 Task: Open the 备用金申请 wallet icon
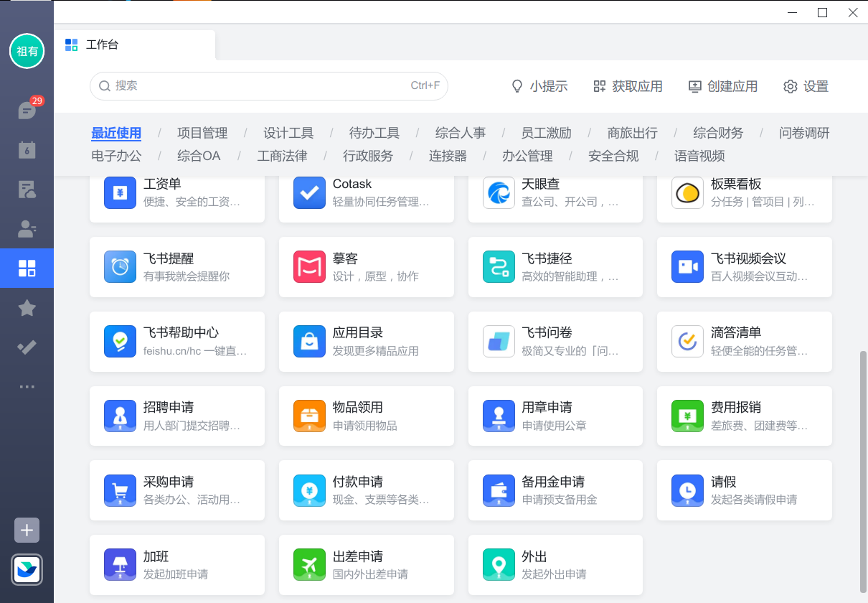click(499, 490)
